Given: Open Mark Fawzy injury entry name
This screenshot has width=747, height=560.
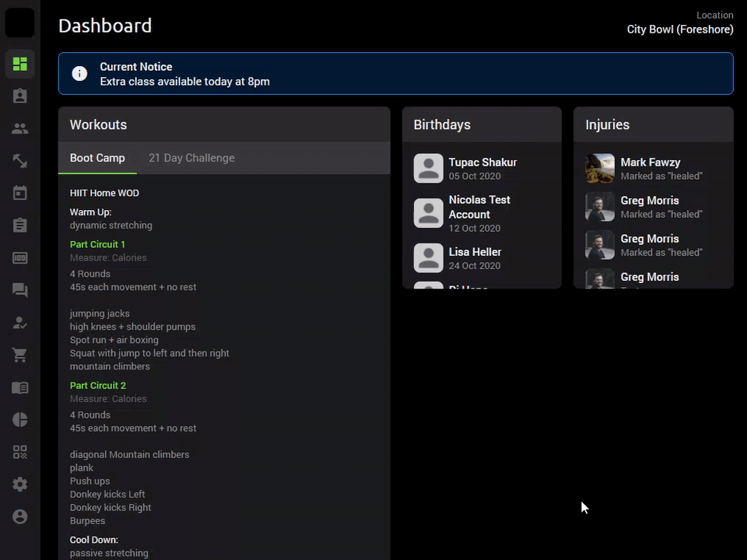Looking at the screenshot, I should (x=651, y=163).
